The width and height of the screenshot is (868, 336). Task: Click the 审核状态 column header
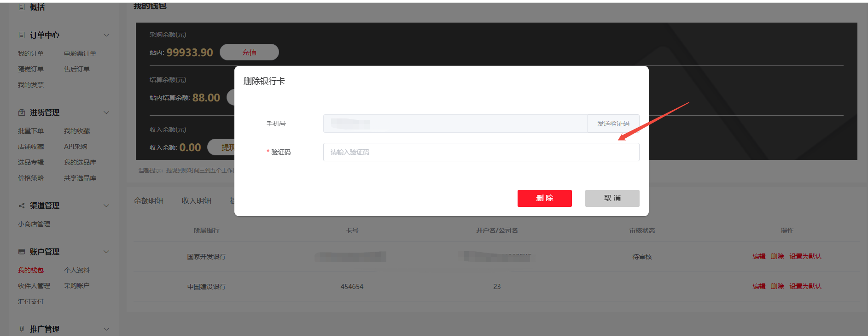[x=642, y=230]
